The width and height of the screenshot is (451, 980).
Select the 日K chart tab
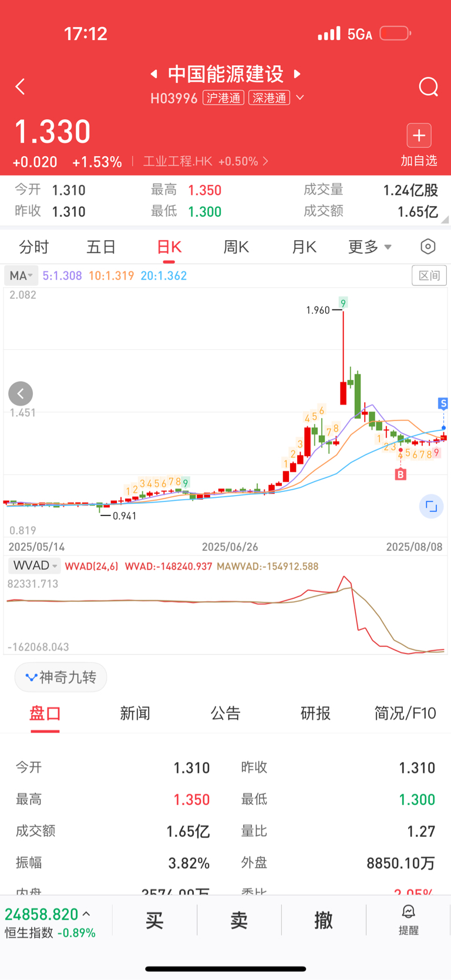[169, 247]
